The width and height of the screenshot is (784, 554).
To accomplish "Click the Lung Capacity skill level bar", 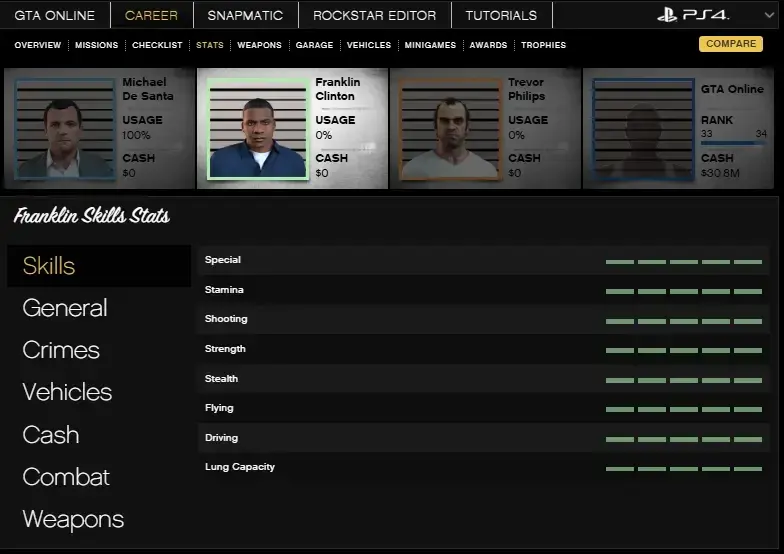I will [684, 469].
